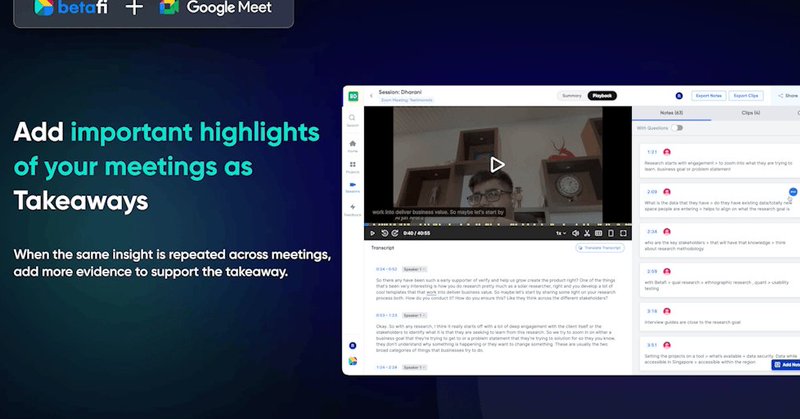Jump to note timestamp 2:38

pyautogui.click(x=652, y=232)
